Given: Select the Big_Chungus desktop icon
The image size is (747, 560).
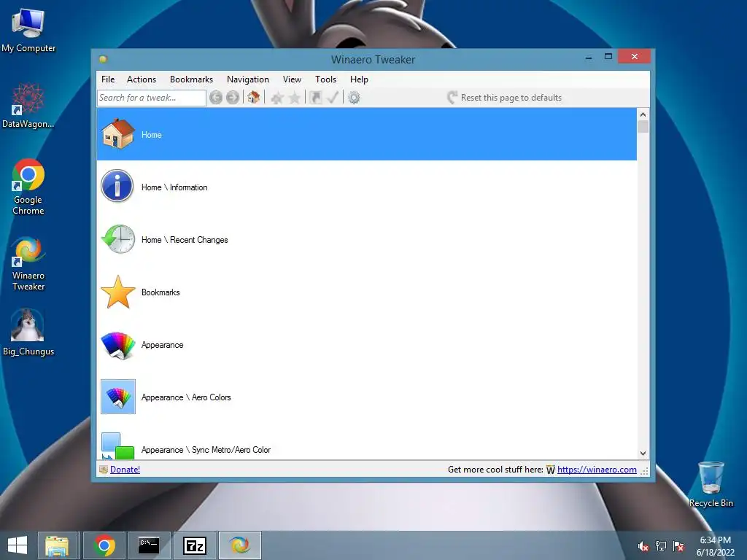Looking at the screenshot, I should click(x=28, y=332).
